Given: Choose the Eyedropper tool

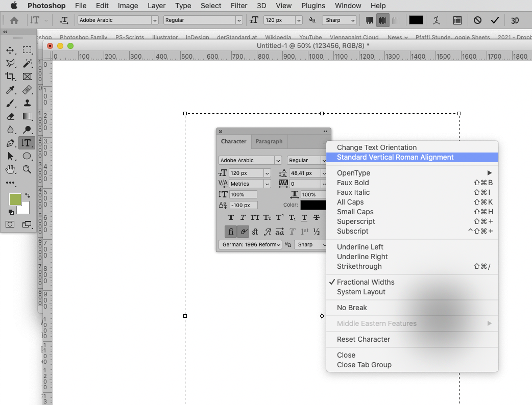Looking at the screenshot, I should pos(11,90).
